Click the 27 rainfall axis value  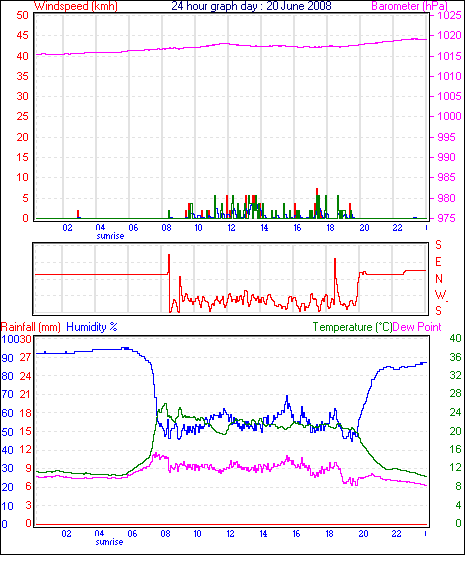point(25,358)
